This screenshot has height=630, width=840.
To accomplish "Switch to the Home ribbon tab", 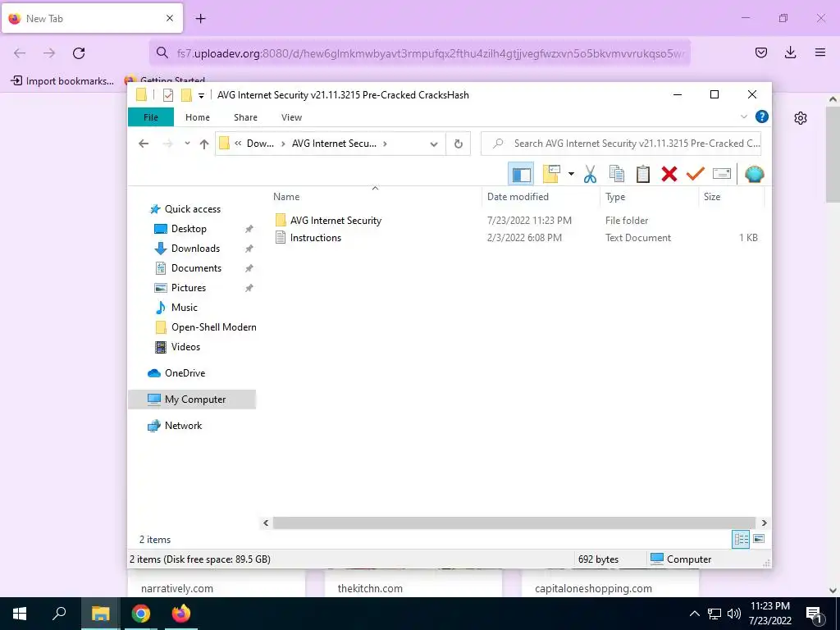I will point(198,117).
